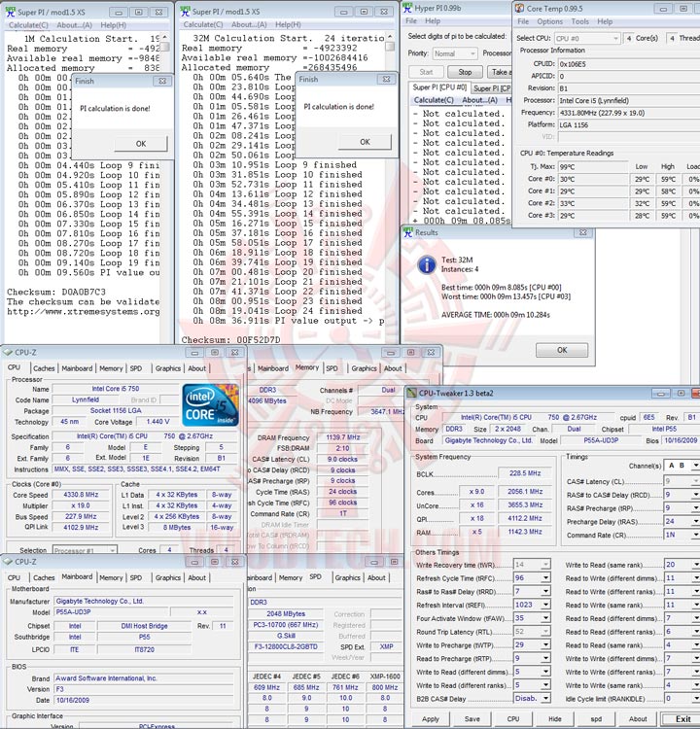Image resolution: width=700 pixels, height=729 pixels.
Task: Switch to Caches tab in CPU-Z CPU window
Action: [x=44, y=368]
